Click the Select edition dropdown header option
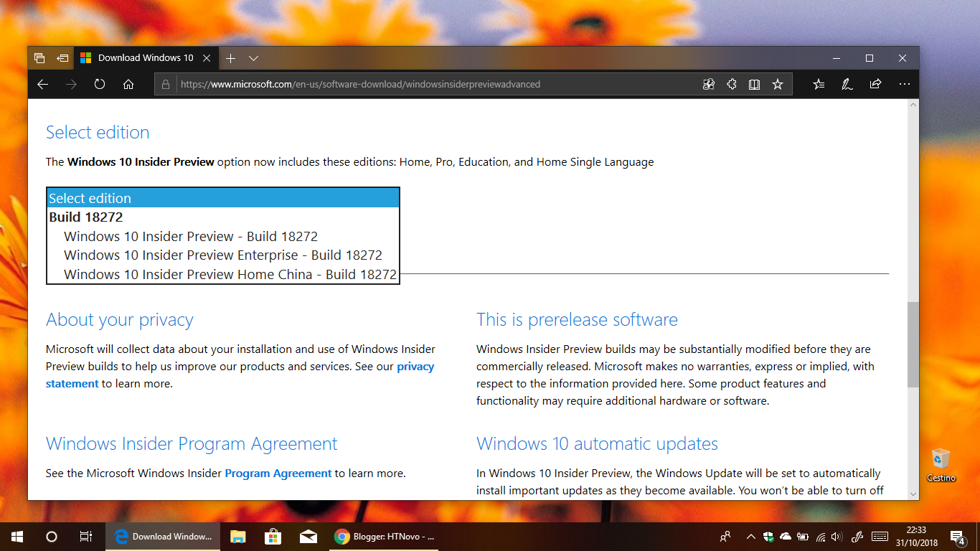 pos(222,198)
